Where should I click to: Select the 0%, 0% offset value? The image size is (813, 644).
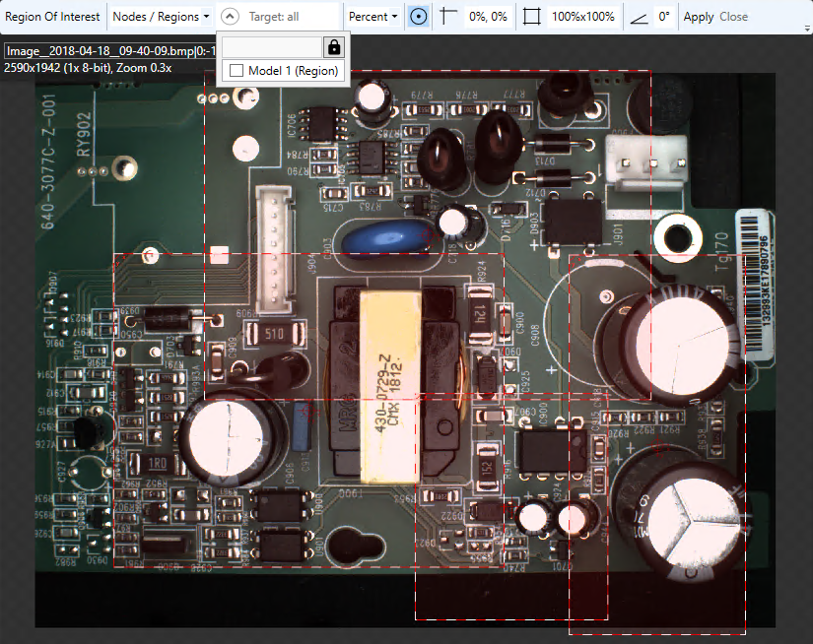coord(488,17)
